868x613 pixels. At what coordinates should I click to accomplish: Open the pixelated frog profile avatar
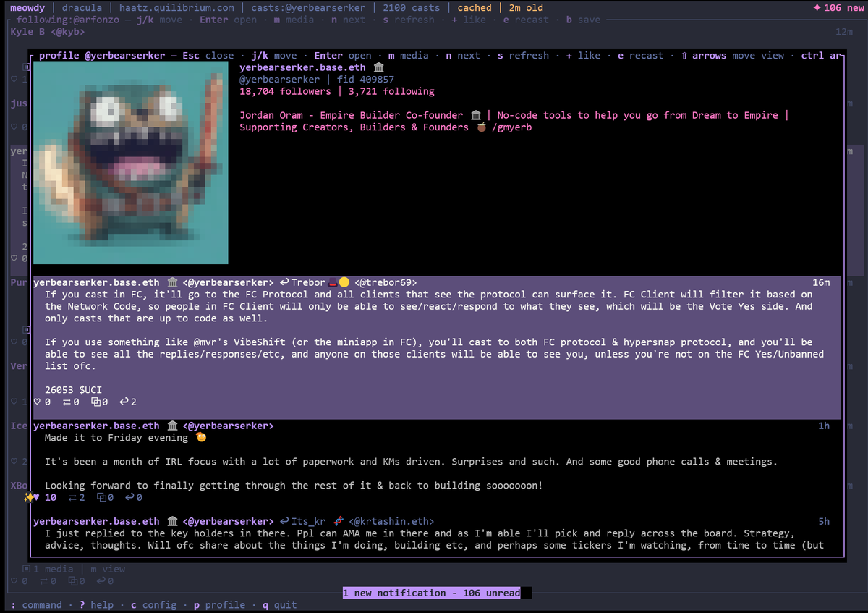131,163
